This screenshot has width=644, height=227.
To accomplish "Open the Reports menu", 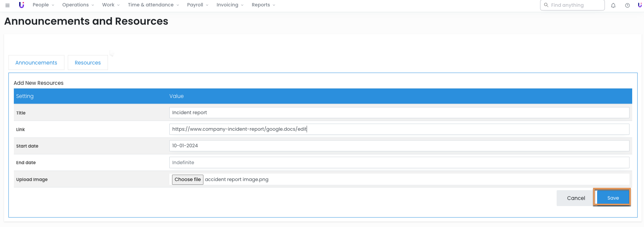I will click(x=263, y=5).
